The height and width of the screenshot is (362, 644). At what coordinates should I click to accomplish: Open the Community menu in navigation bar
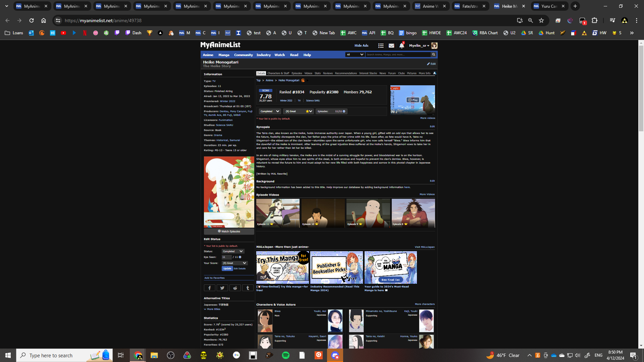click(244, 55)
